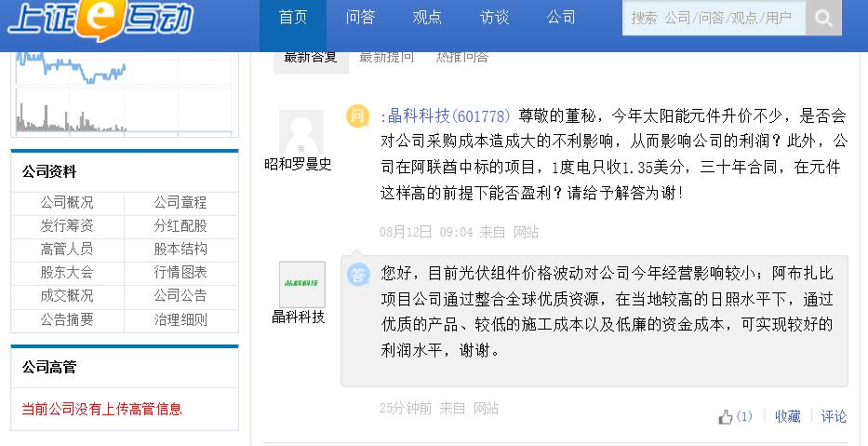The width and height of the screenshot is (868, 446).
Task: Click the blue 答 answer badge
Action: point(358,275)
